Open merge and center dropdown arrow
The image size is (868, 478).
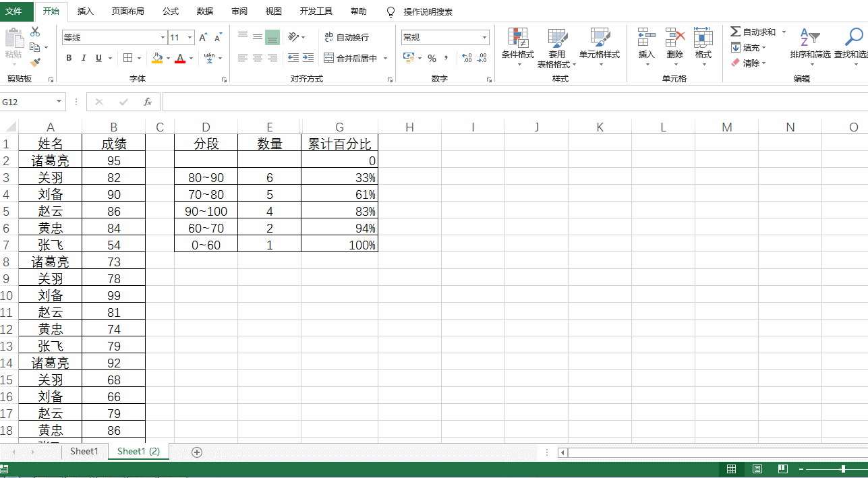[x=386, y=59]
